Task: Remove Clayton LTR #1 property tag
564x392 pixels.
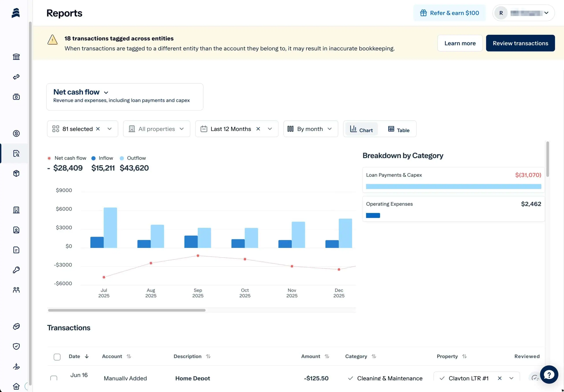Action: [x=500, y=378]
